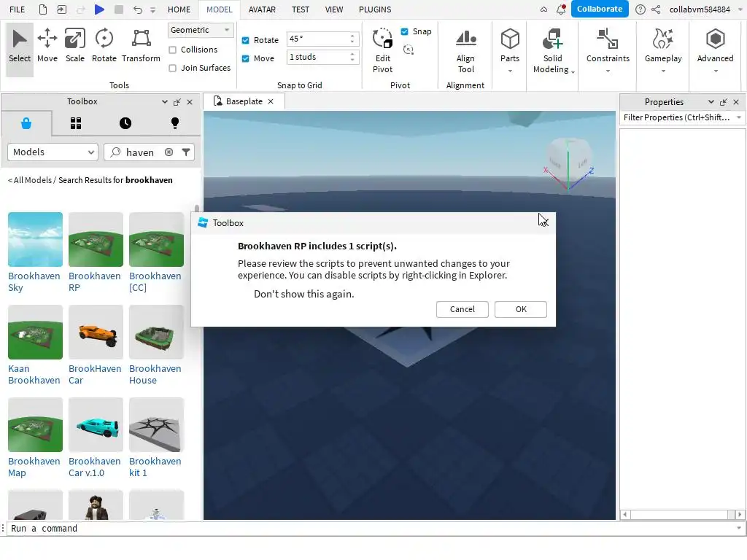The width and height of the screenshot is (747, 560).
Task: Open the quick access toolbar dropdown
Action: (153, 9)
